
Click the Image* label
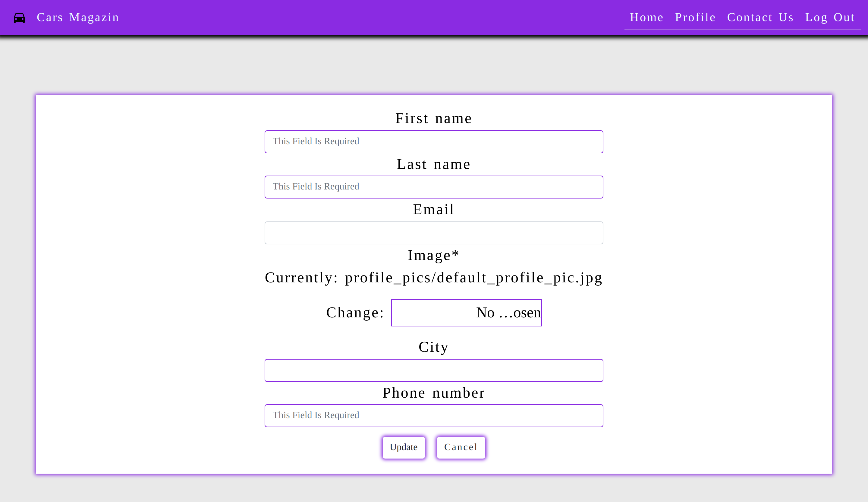coord(433,255)
